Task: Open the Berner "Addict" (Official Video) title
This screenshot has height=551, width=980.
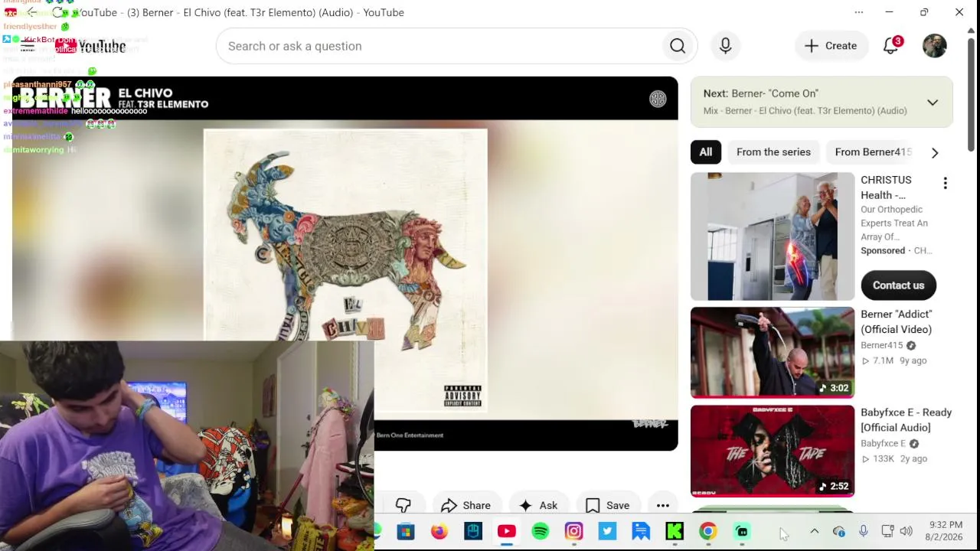Action: click(896, 321)
